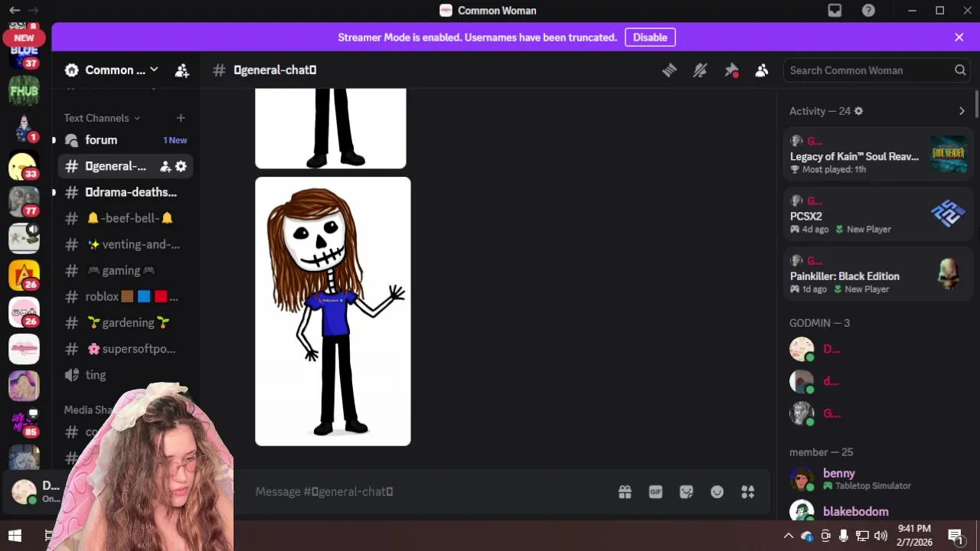Image resolution: width=980 pixels, height=551 pixels.
Task: Open Windows Start menu
Action: [15, 536]
